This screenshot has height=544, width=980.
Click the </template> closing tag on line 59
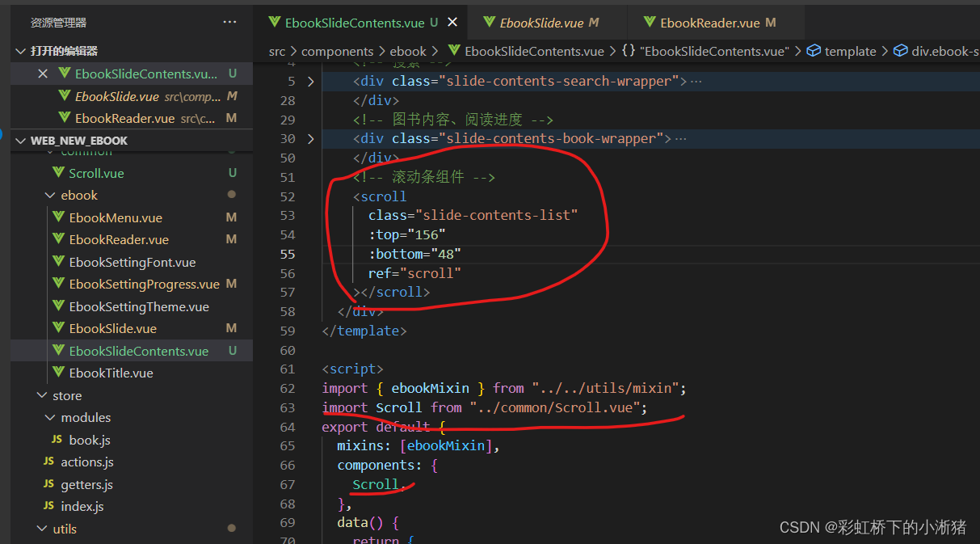[364, 331]
